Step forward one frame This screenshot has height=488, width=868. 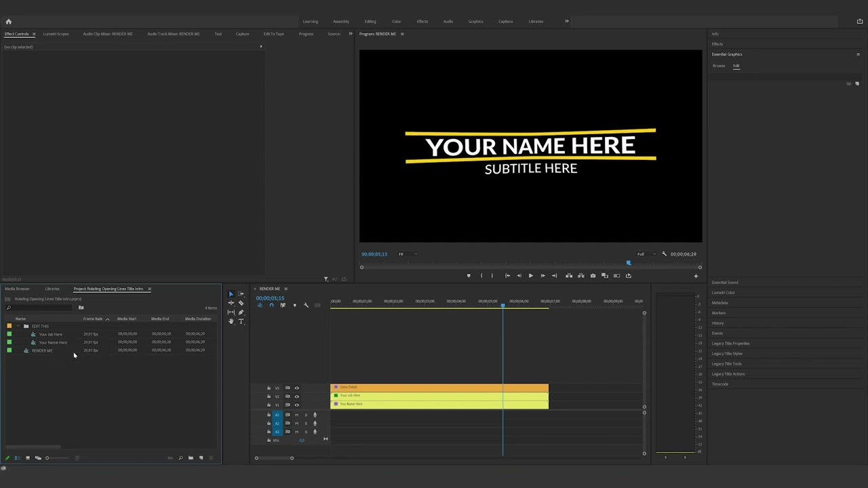[x=542, y=276]
